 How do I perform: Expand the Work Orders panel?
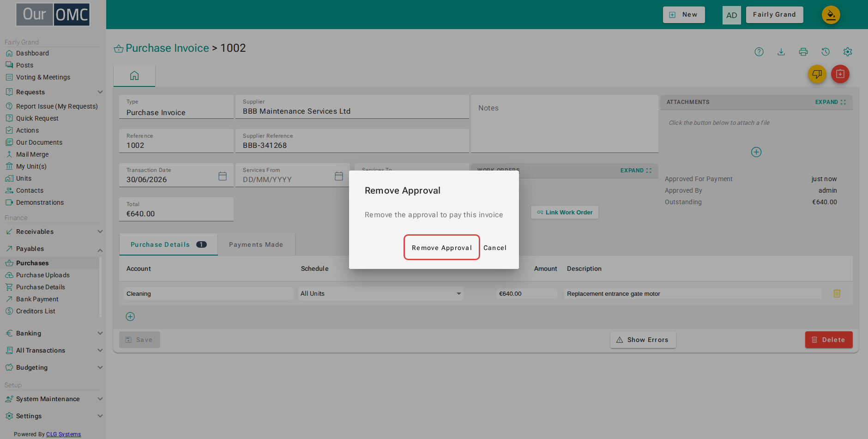click(636, 171)
